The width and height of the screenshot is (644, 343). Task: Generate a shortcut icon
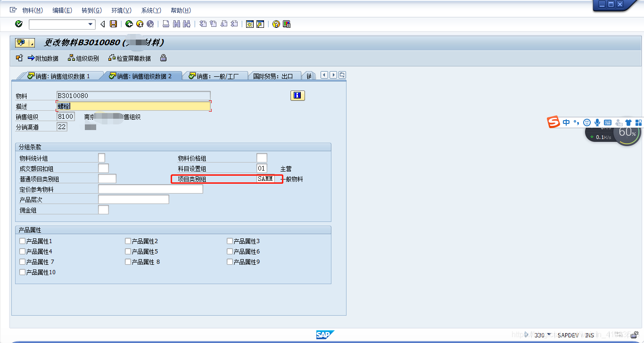[x=260, y=24]
